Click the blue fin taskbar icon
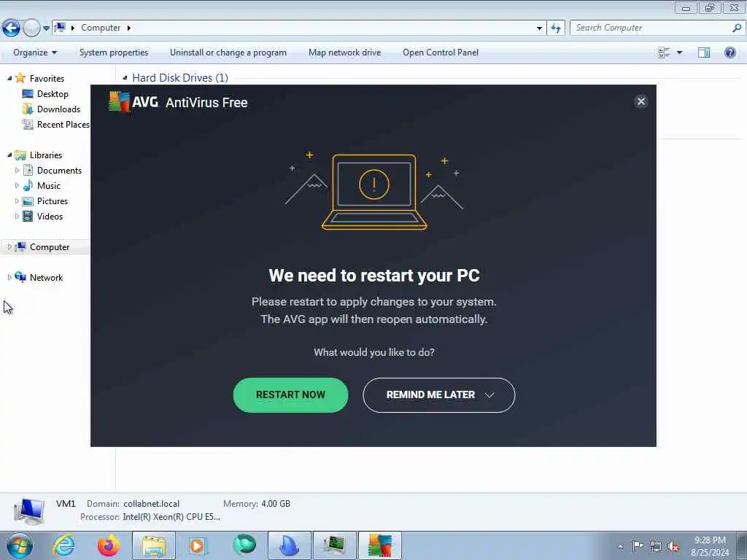The height and width of the screenshot is (560, 747). (289, 545)
